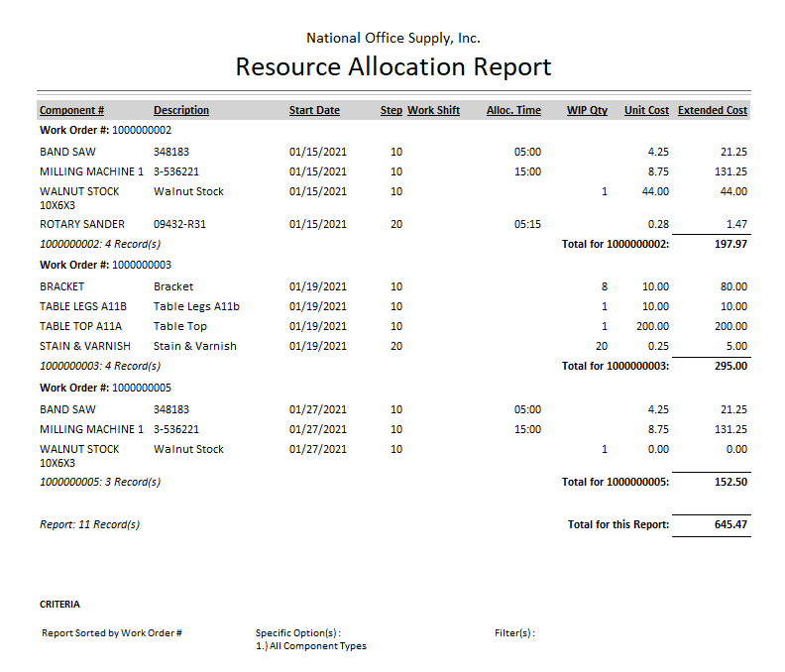The height and width of the screenshot is (672, 785).
Task: Click the report grand total 645.47
Action: click(729, 524)
